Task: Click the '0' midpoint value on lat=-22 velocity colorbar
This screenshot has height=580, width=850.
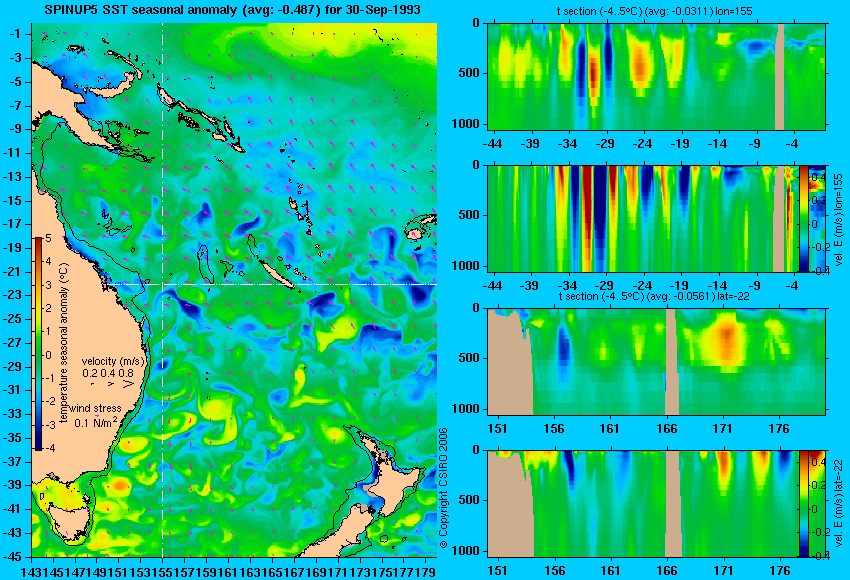Action: (814, 509)
